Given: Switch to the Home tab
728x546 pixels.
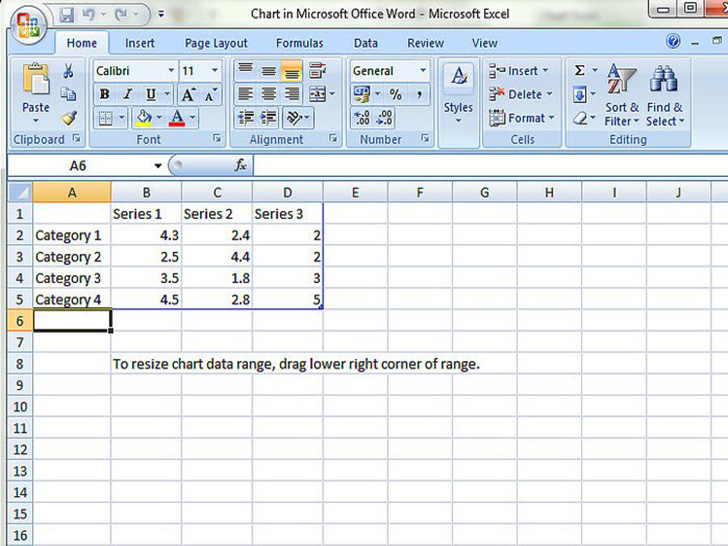Looking at the screenshot, I should [82, 43].
